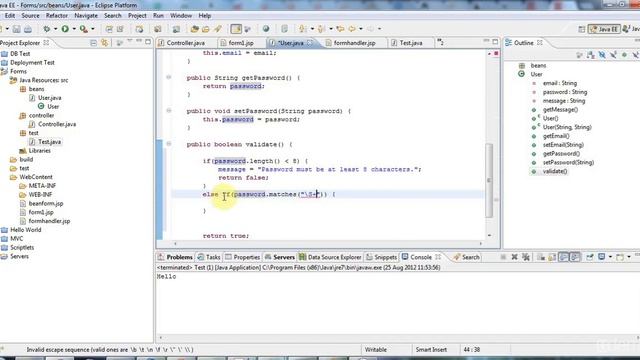Click the Open Type folder icon

194,29
